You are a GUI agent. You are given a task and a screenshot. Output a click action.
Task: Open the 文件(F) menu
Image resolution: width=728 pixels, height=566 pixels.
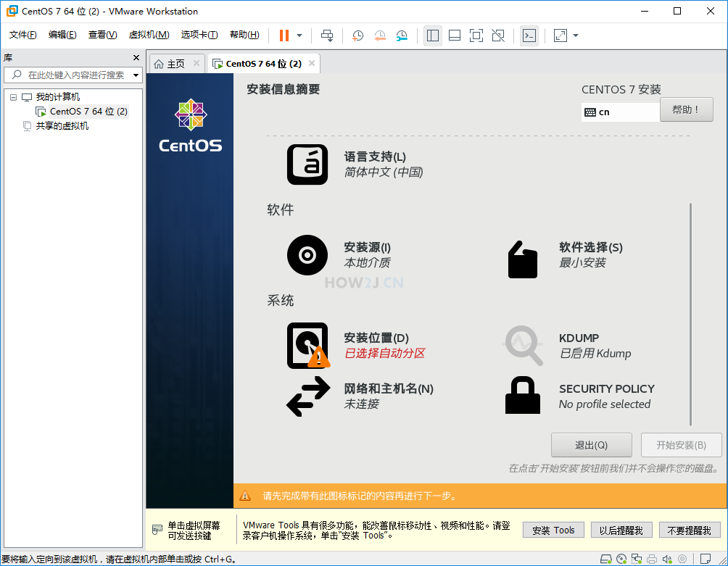(x=22, y=35)
